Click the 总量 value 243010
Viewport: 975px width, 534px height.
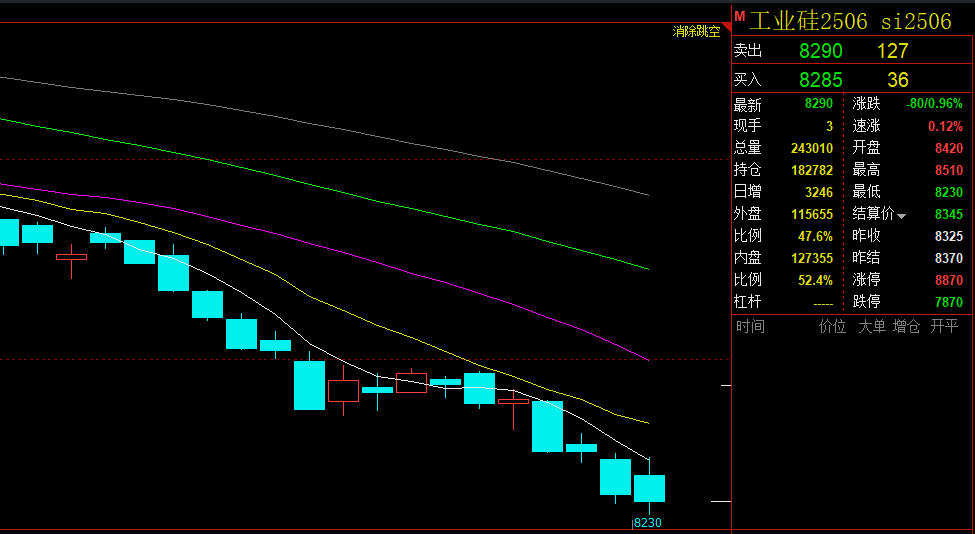(x=812, y=148)
